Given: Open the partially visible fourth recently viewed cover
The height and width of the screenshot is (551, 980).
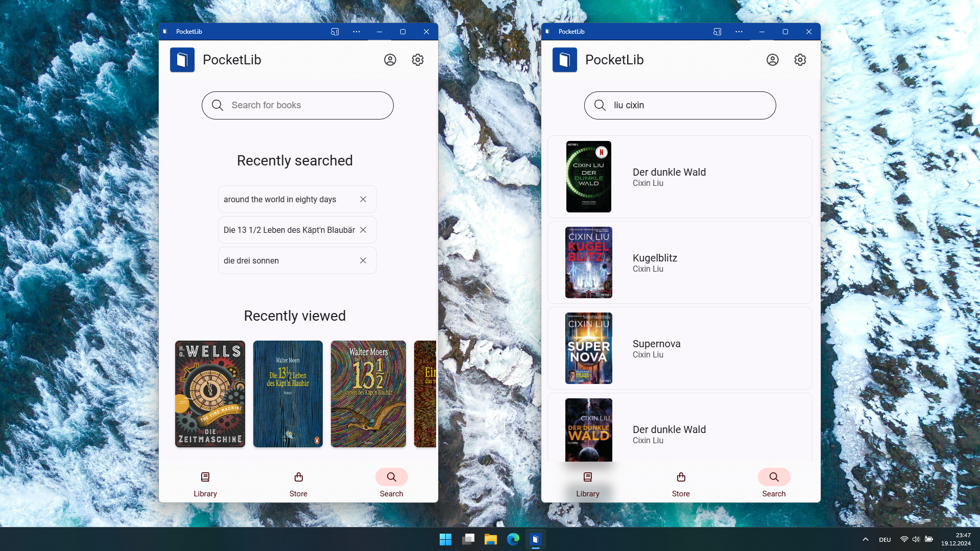Looking at the screenshot, I should click(425, 394).
